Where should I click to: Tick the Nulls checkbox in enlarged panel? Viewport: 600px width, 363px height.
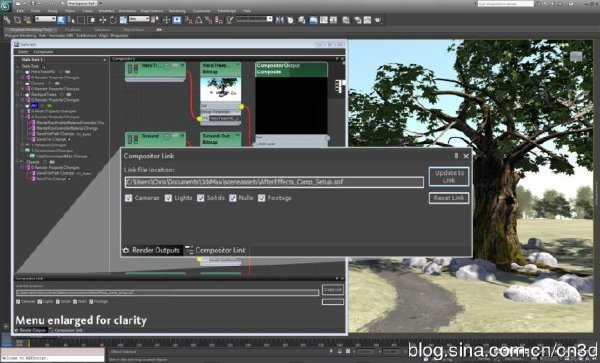pyautogui.click(x=233, y=198)
